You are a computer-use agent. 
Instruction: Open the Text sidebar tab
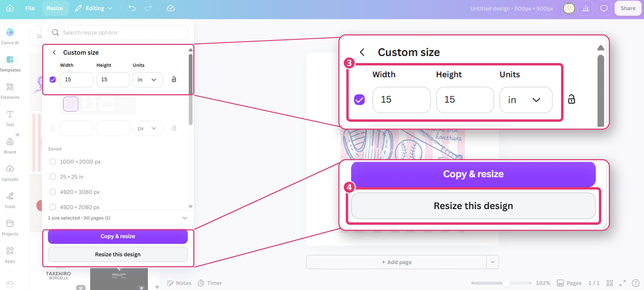pos(10,118)
